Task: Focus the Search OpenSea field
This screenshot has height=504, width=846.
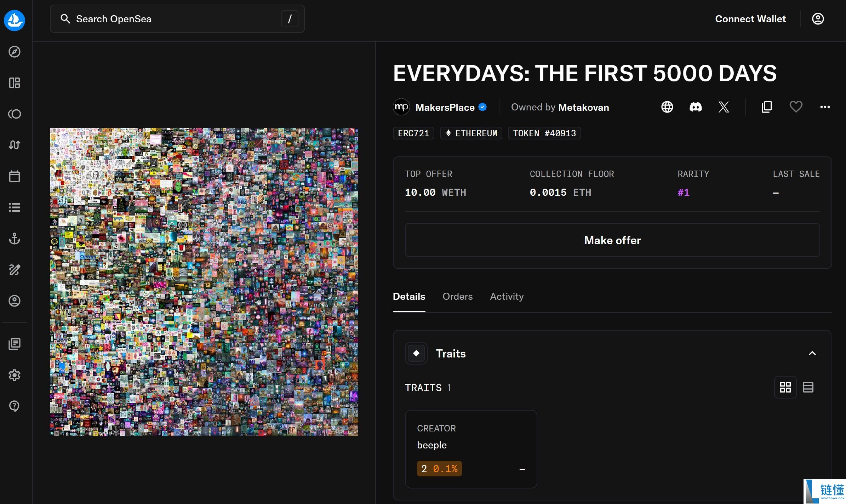Action: click(177, 19)
